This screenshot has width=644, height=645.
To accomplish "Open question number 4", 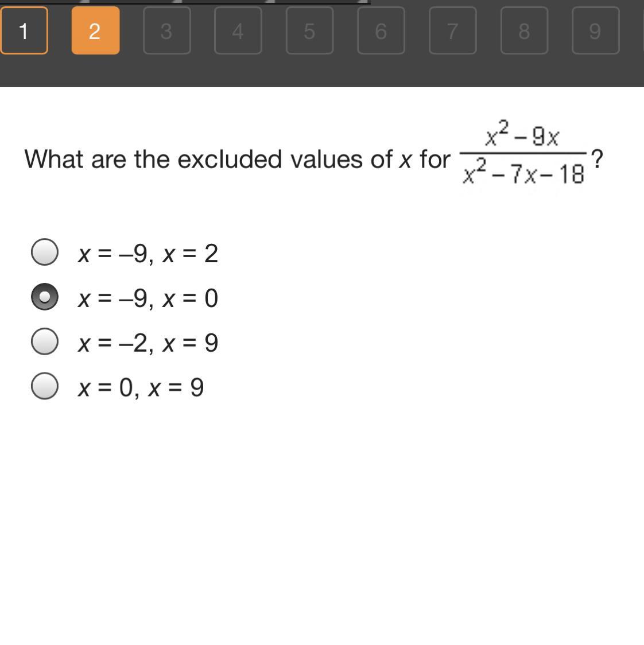I will [x=238, y=30].
